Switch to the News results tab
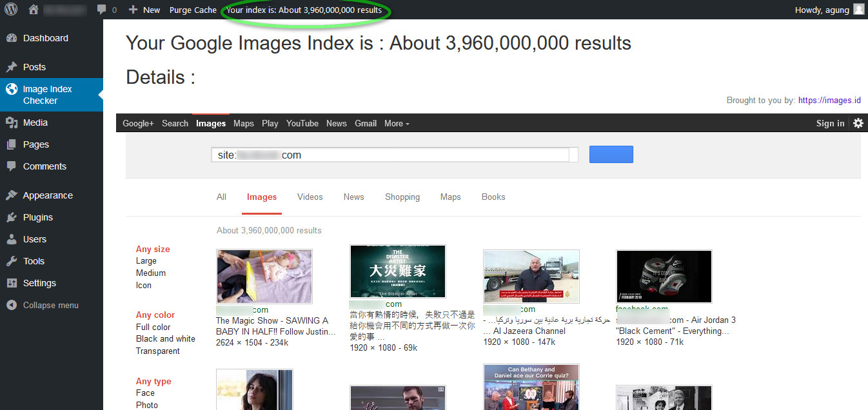 coord(354,197)
